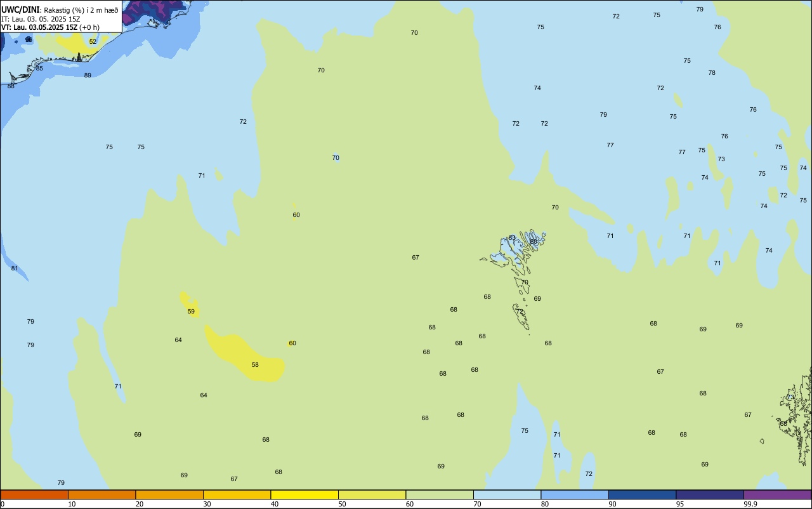Click the orange 10–20 legend swatch
This screenshot has width=812, height=509.
(101, 494)
